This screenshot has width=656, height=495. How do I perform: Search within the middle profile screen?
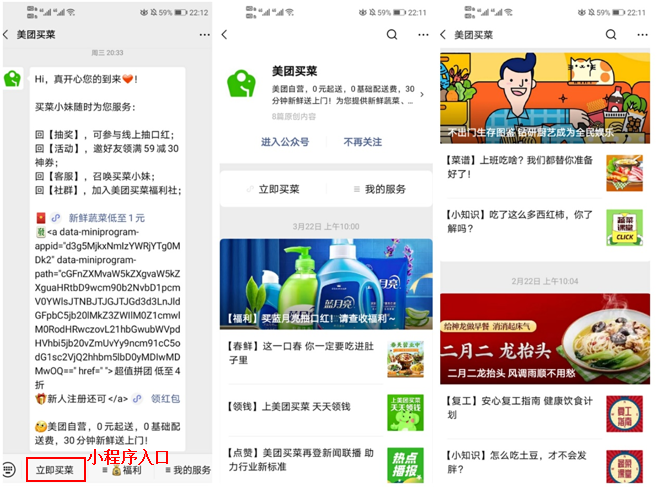point(392,34)
